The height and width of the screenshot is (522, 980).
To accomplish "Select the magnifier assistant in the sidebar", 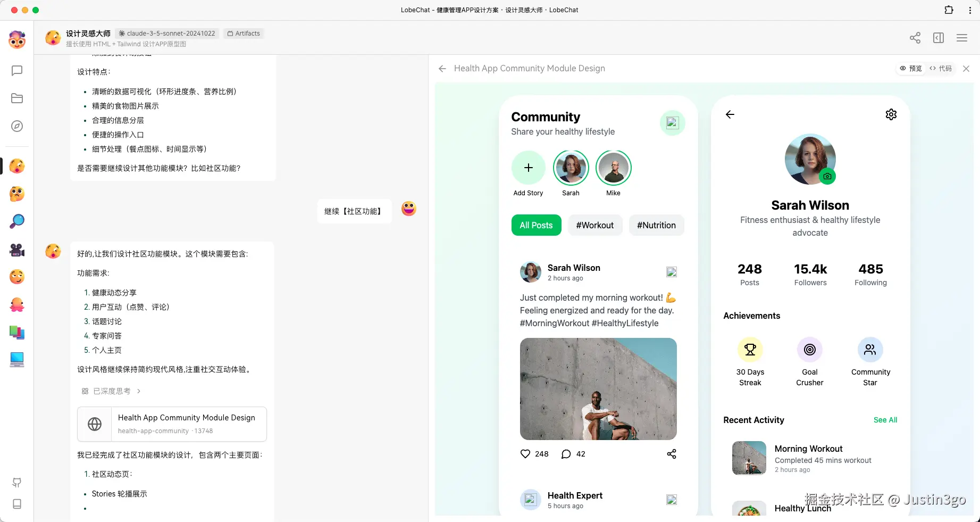I will (x=17, y=221).
